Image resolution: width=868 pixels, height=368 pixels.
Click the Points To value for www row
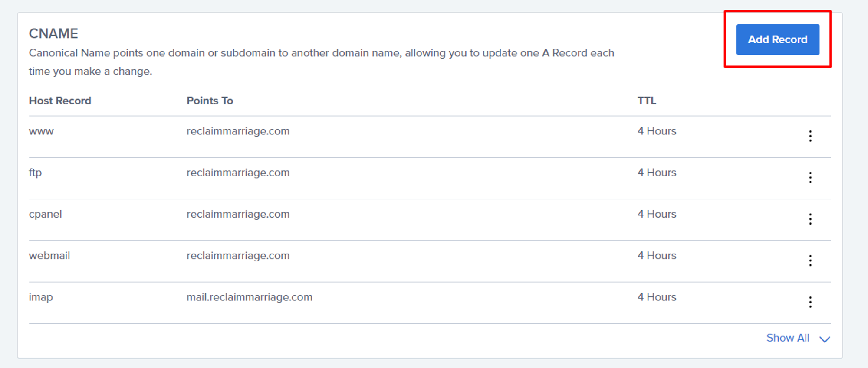(x=238, y=131)
